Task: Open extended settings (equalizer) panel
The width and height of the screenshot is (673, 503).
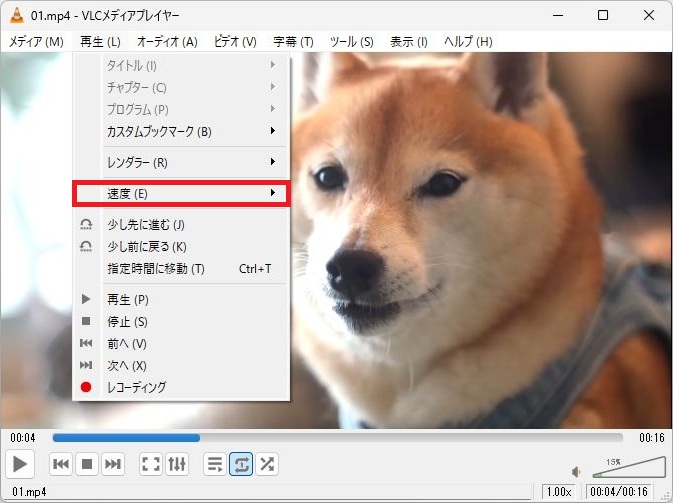Action: pyautogui.click(x=177, y=464)
